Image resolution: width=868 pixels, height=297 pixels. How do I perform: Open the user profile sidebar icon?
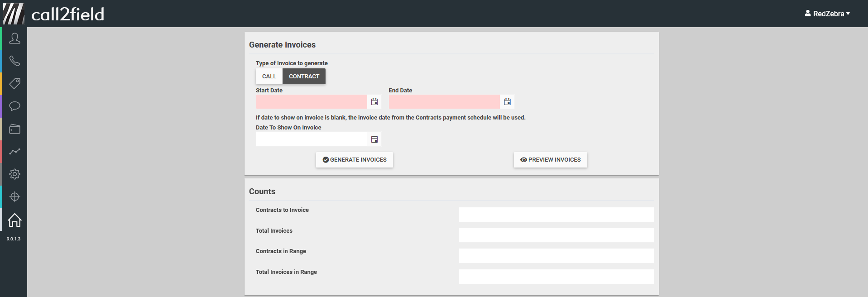[14, 38]
